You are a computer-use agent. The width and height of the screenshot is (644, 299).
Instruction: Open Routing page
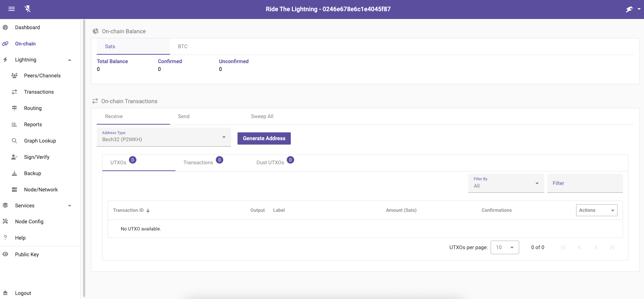tap(33, 108)
